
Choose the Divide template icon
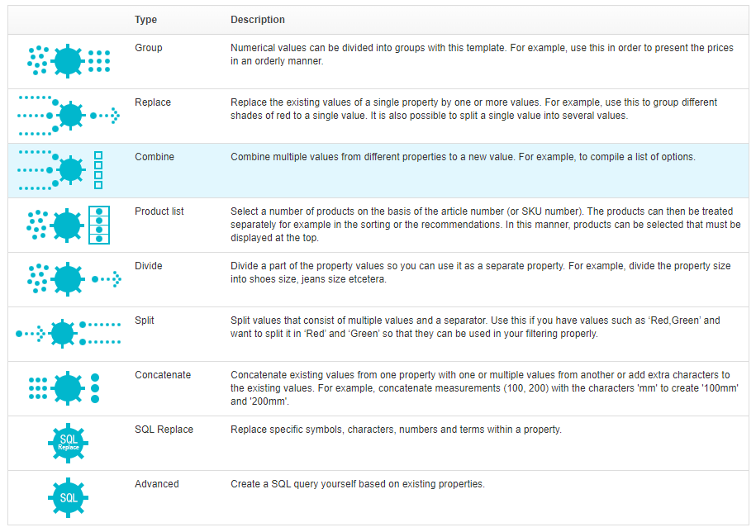(x=69, y=279)
